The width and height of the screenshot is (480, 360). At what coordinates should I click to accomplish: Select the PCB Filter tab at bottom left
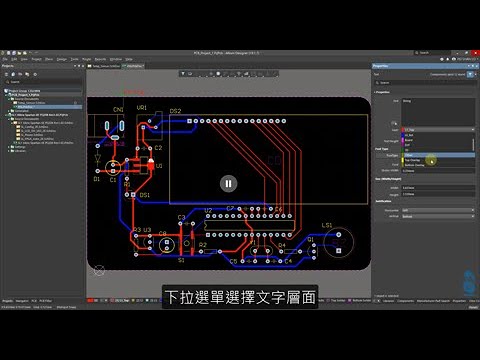(46, 301)
